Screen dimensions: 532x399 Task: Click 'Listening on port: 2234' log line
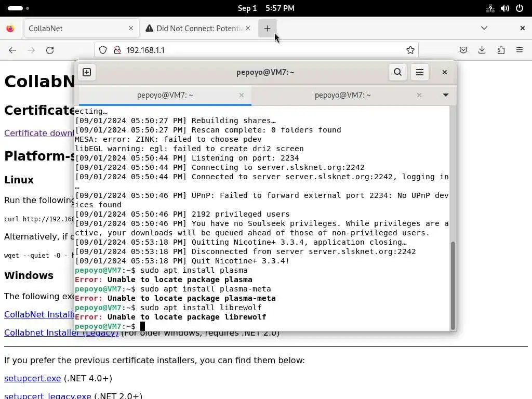click(187, 158)
